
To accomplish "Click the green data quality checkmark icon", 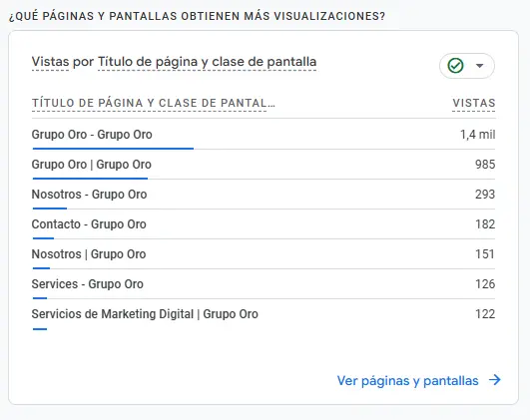I will pyautogui.click(x=455, y=66).
